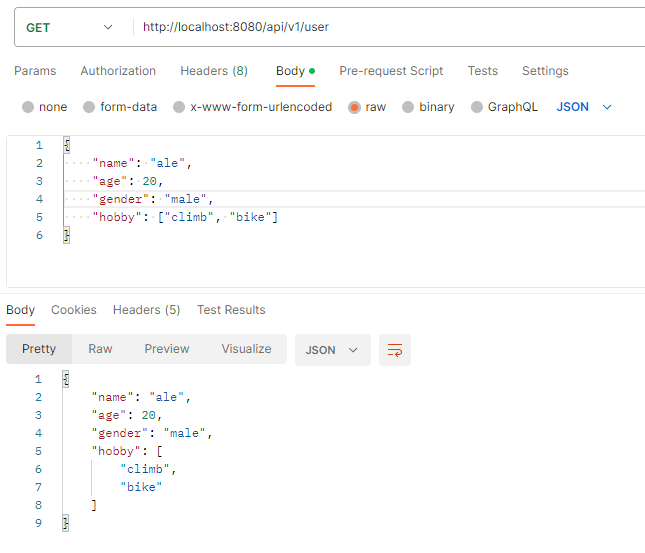Select the request Body tab
This screenshot has width=645, height=553.
point(295,71)
